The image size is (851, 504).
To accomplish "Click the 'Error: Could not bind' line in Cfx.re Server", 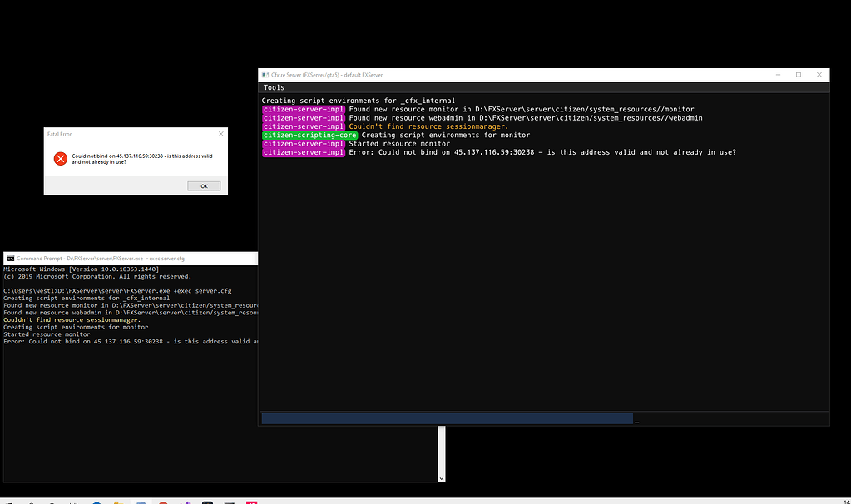I will coord(542,152).
